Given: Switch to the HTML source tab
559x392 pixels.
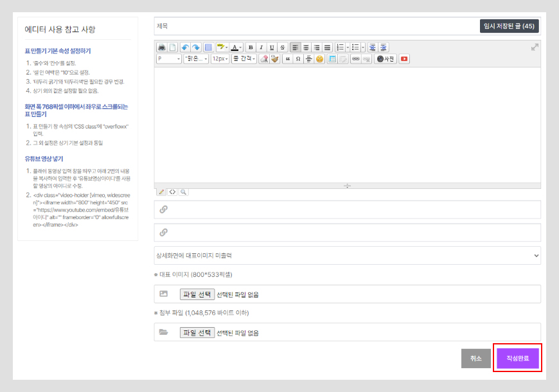Looking at the screenshot, I should [x=173, y=192].
